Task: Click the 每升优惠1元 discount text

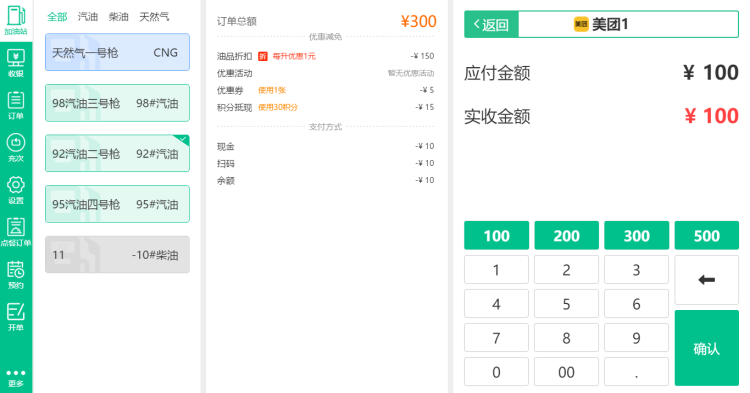Action: [294, 56]
